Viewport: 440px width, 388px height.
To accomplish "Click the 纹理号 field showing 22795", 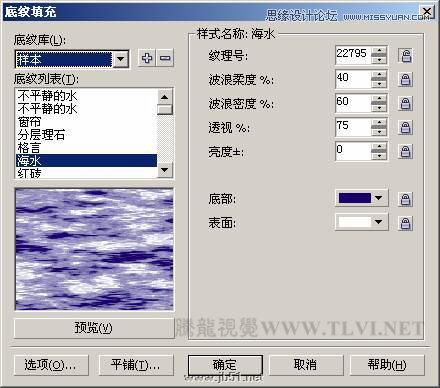I will 353,55.
